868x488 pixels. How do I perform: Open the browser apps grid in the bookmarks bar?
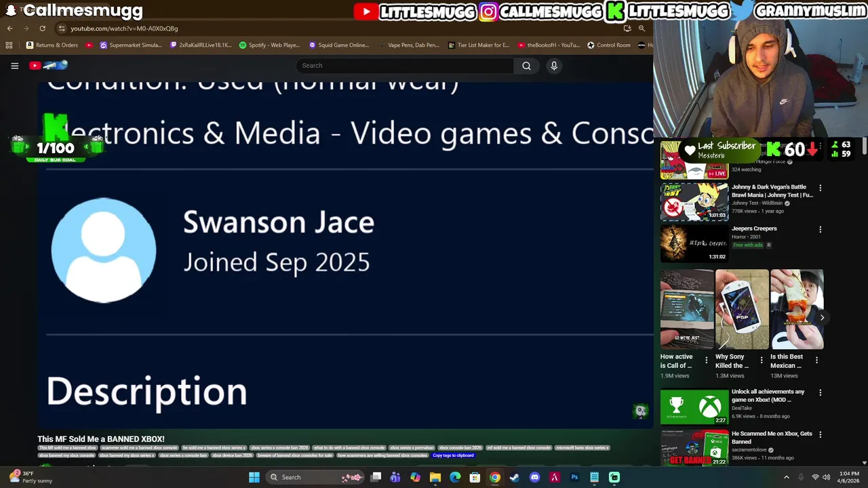point(9,45)
